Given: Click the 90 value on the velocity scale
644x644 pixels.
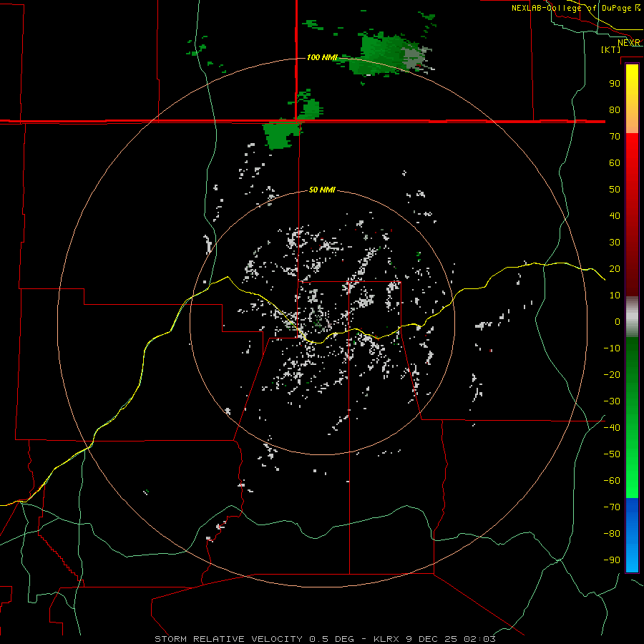Looking at the screenshot, I should click(x=615, y=84).
